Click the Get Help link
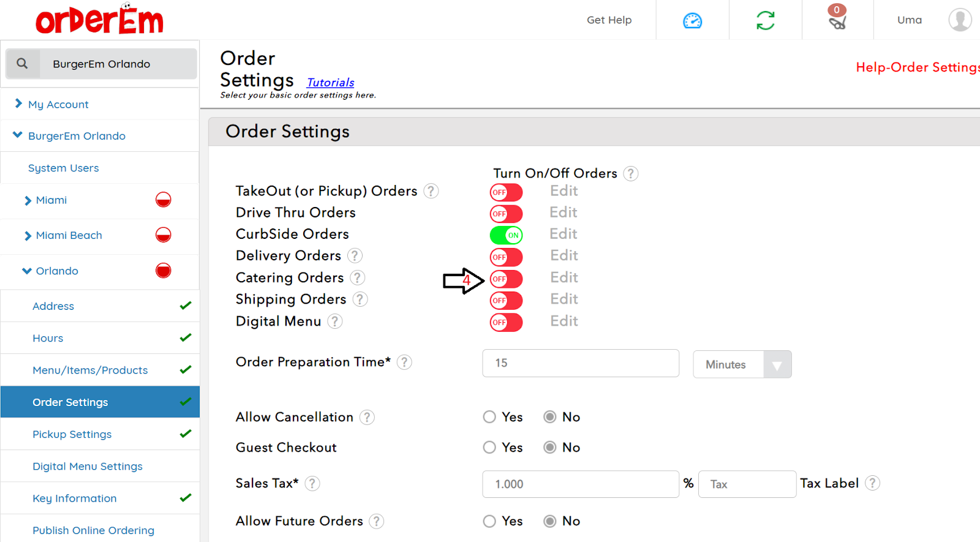This screenshot has height=542, width=980. [x=609, y=20]
